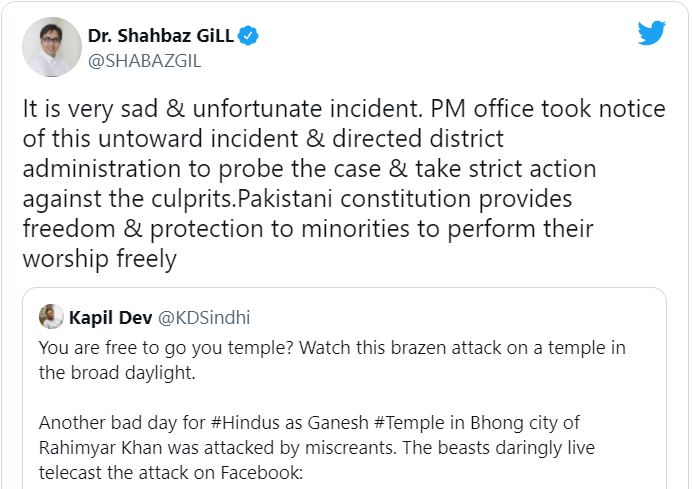
Task: Open Dr. Shahbaz GiLL's profile photo
Action: [x=50, y=48]
